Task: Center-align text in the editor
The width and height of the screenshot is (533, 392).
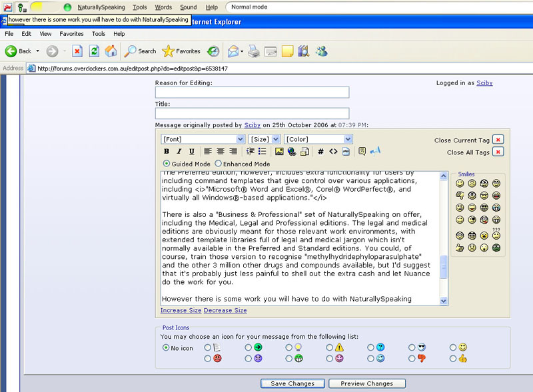Action: point(221,152)
